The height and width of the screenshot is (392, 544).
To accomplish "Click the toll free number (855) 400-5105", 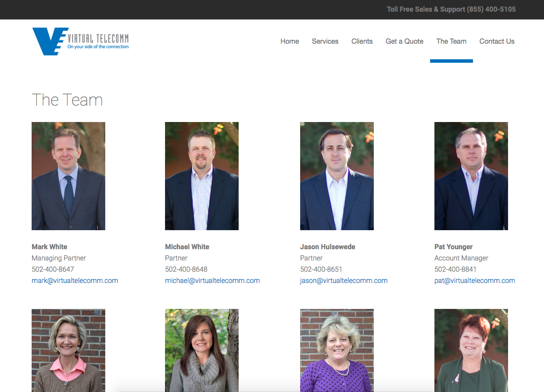I will point(491,9).
